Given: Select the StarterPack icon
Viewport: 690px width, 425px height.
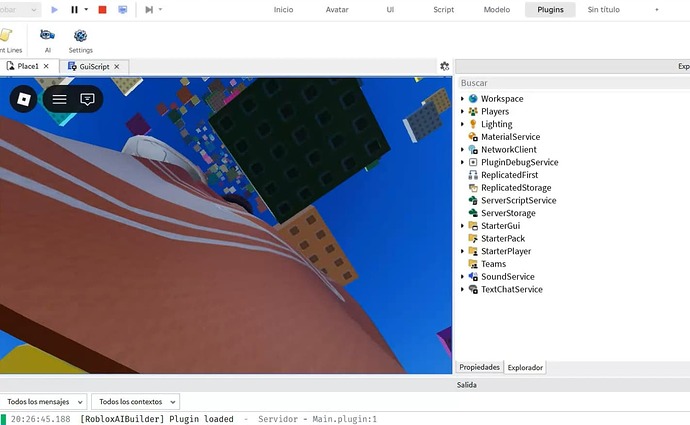Looking at the screenshot, I should (473, 238).
